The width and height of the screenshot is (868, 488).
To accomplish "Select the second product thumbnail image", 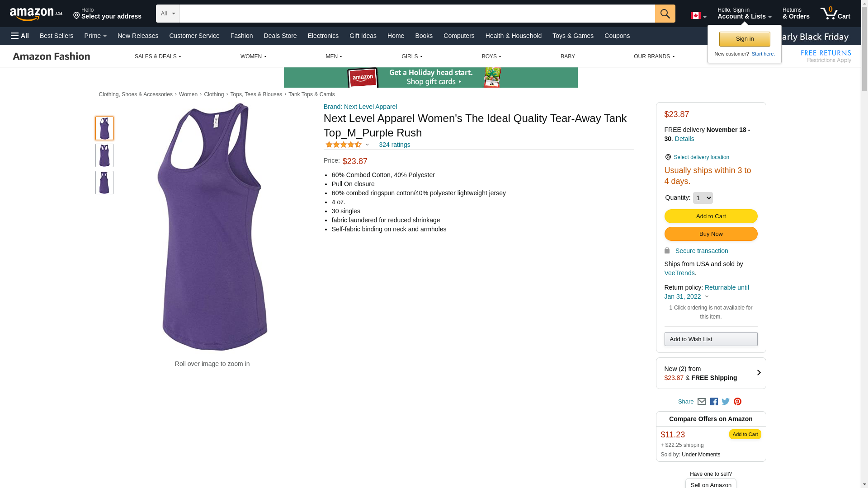I will pos(104,155).
